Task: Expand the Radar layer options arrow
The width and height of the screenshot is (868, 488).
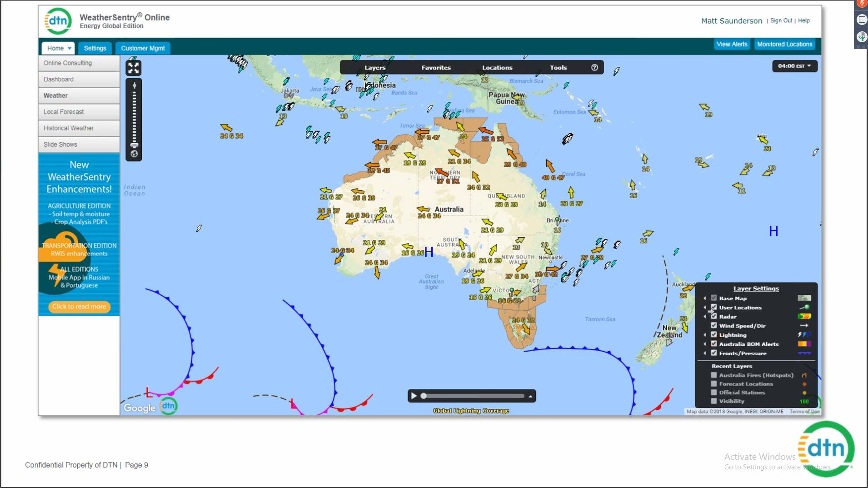Action: (x=705, y=317)
